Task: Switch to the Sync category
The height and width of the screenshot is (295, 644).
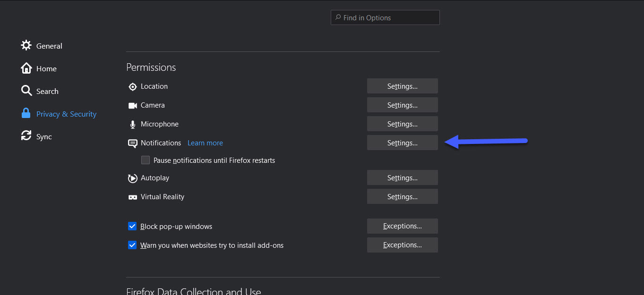Action: (44, 136)
